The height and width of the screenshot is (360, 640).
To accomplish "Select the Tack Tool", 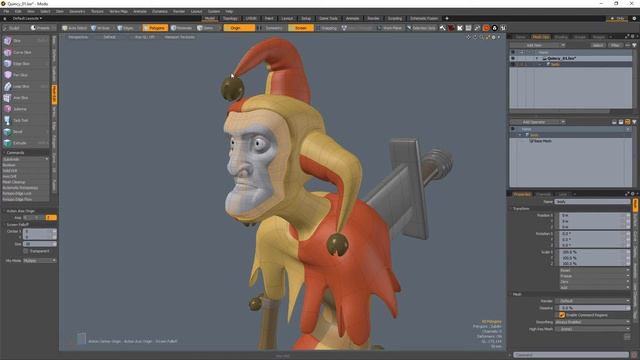I will coord(25,120).
